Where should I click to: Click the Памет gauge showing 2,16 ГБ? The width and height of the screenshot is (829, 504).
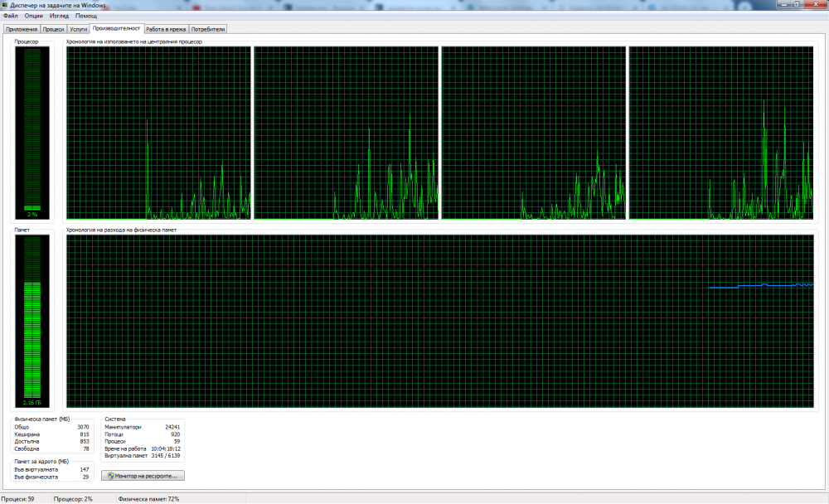(x=32, y=321)
